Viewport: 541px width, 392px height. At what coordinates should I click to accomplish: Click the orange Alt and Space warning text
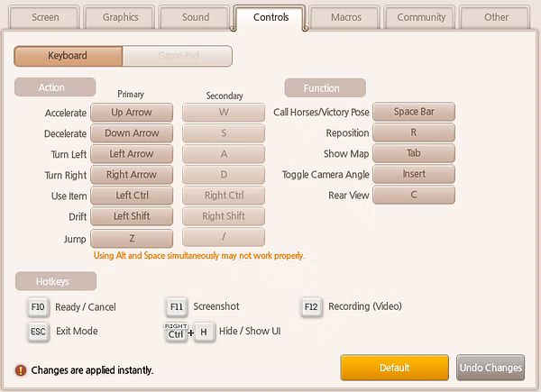pos(199,256)
